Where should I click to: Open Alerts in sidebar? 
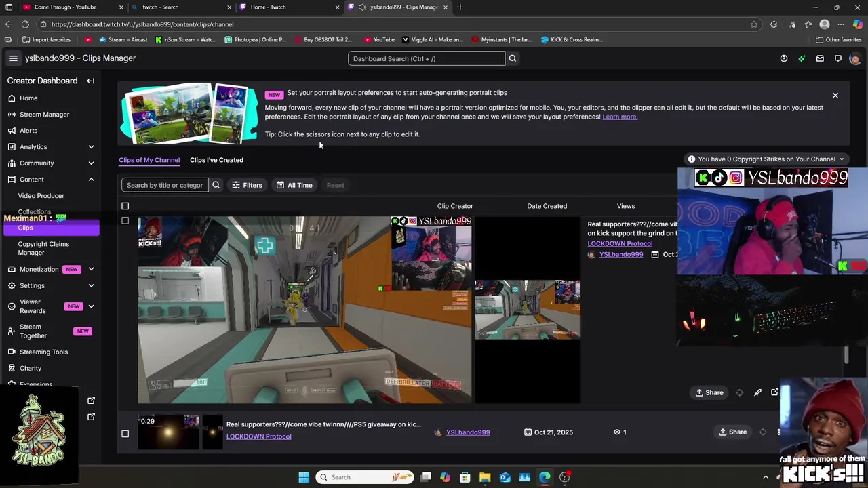click(x=28, y=131)
